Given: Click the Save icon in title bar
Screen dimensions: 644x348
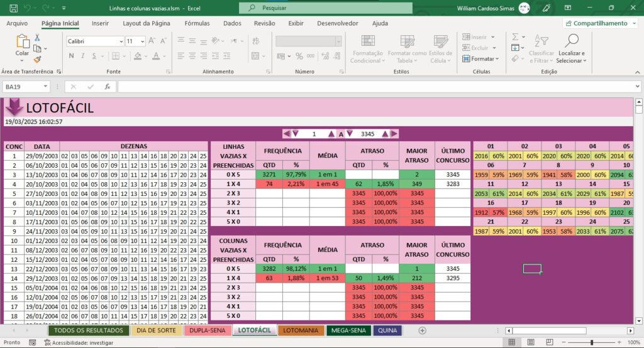Looking at the screenshot, I should tap(14, 8).
